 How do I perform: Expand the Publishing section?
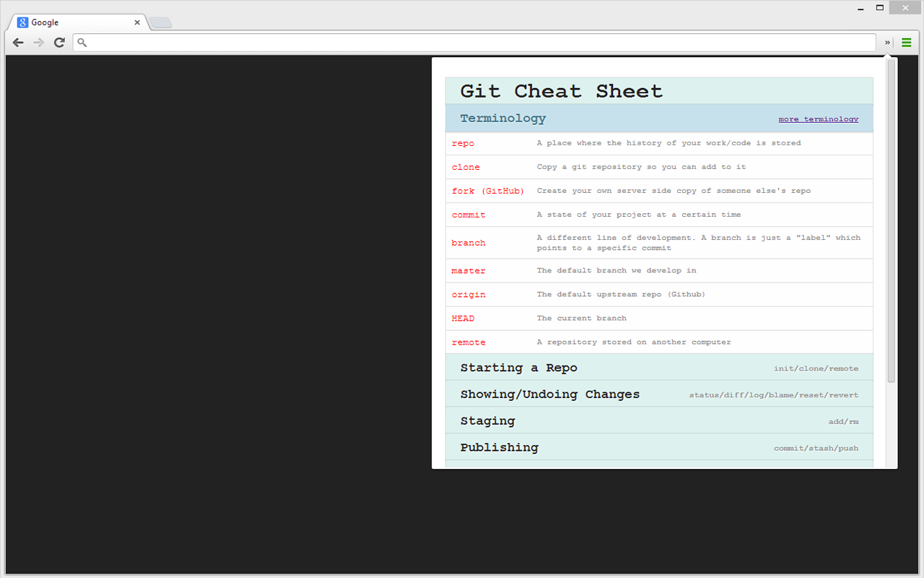tap(499, 447)
